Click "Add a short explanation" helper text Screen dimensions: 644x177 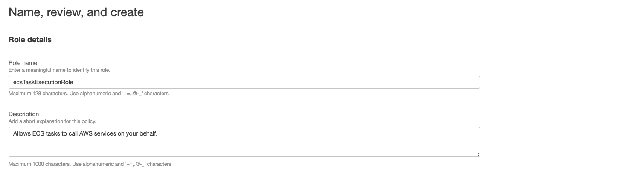52,121
